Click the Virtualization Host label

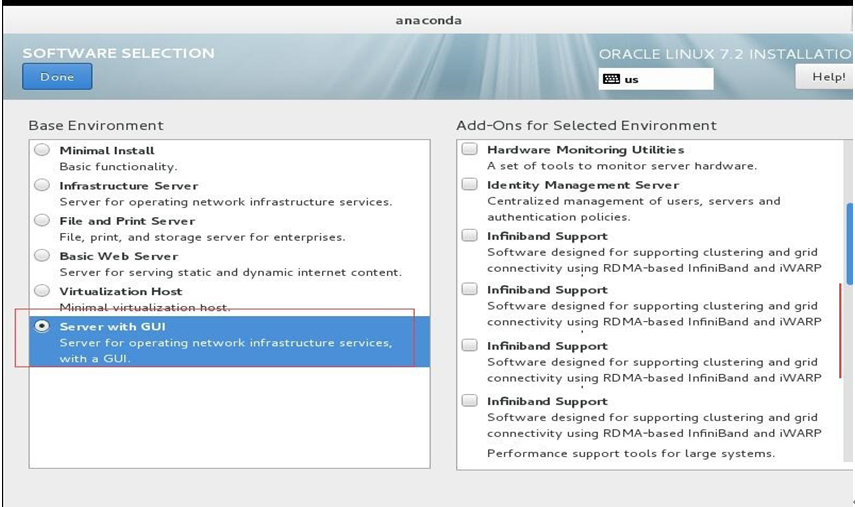pyautogui.click(x=121, y=291)
